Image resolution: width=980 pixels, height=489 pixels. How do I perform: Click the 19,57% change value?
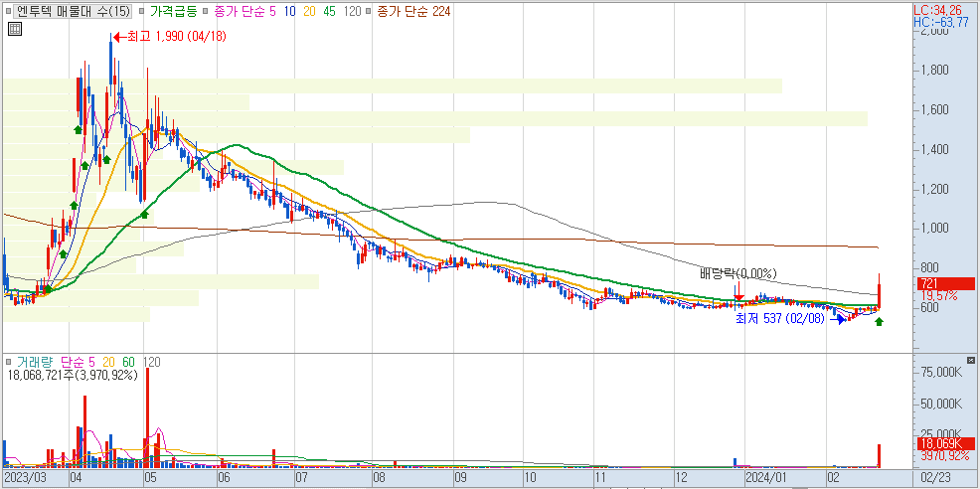[x=937, y=295]
